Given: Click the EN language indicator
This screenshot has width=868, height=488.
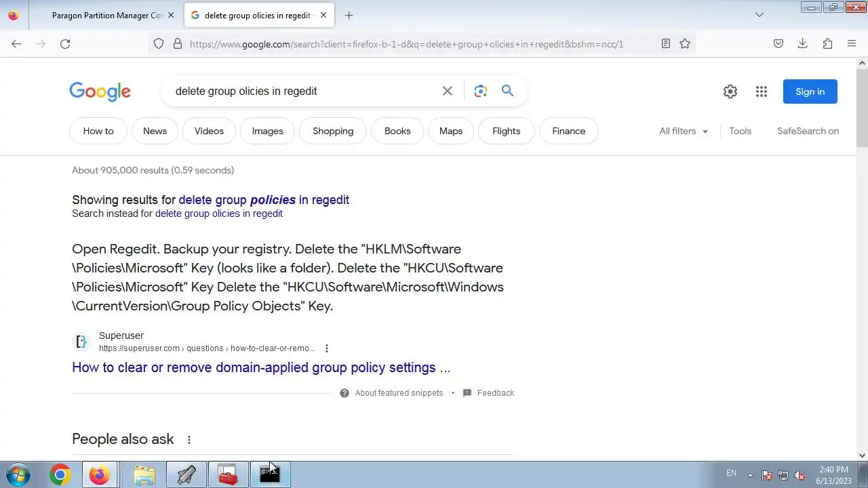Looking at the screenshot, I should [731, 473].
